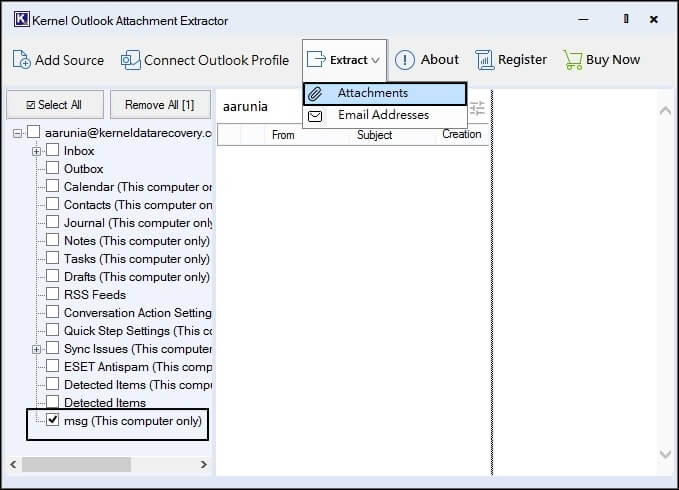Tick the Calendar folder checkbox
Image resolution: width=679 pixels, height=490 pixels.
[53, 187]
